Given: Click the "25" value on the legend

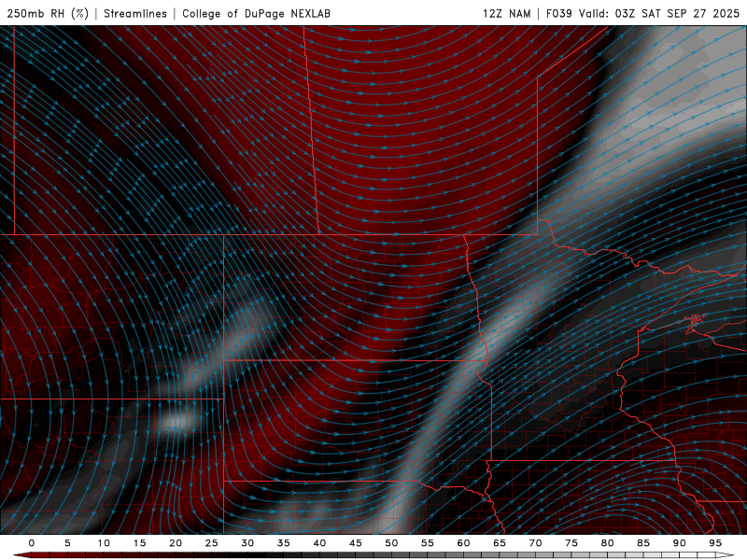Looking at the screenshot, I should coord(212,543).
